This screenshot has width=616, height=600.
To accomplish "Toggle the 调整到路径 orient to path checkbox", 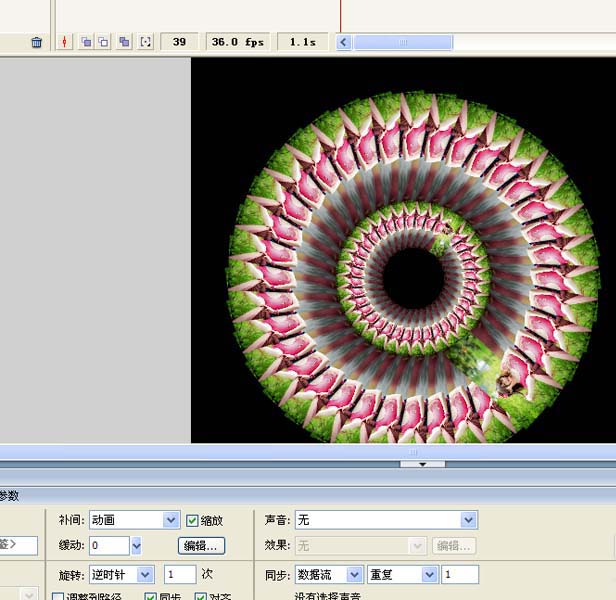I will 58,596.
